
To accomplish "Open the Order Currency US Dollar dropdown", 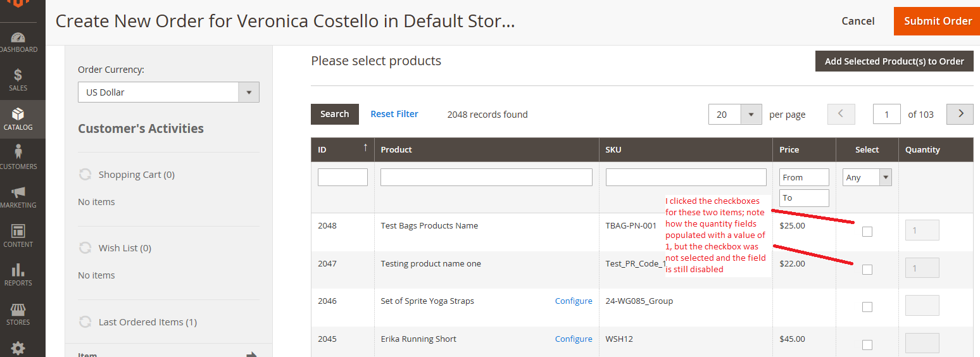I will pos(168,92).
